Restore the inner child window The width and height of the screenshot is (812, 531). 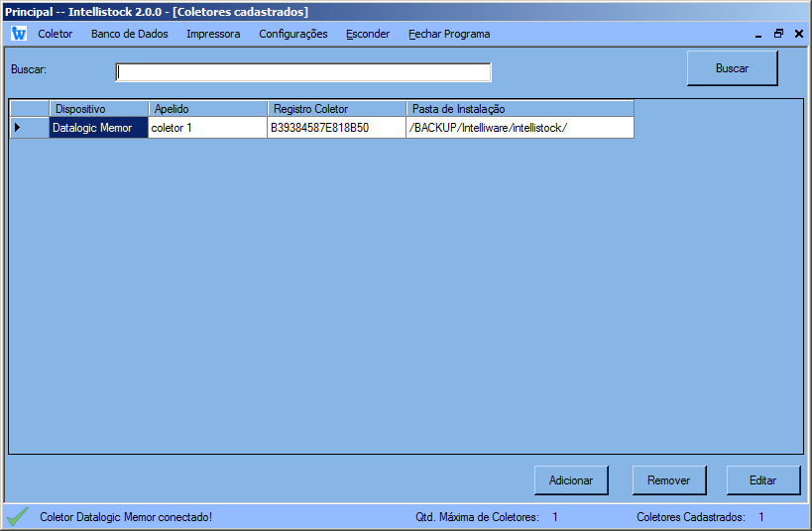pyautogui.click(x=778, y=34)
